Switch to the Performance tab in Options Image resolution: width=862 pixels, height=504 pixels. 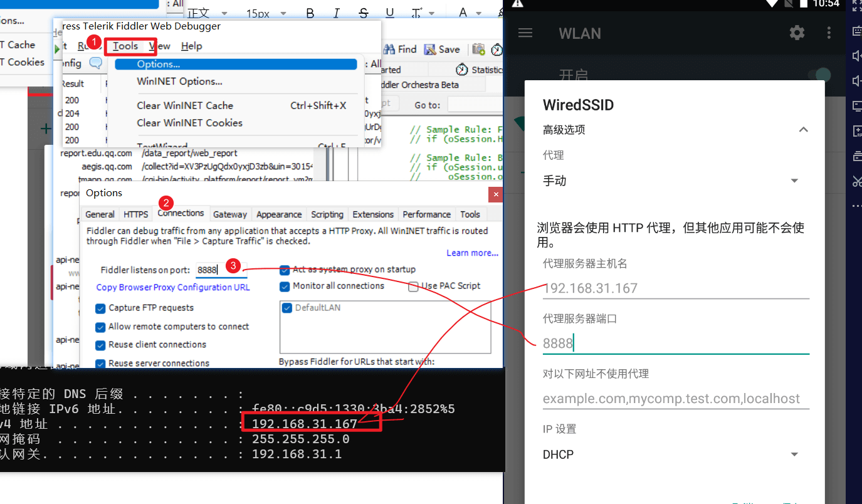[x=426, y=214]
